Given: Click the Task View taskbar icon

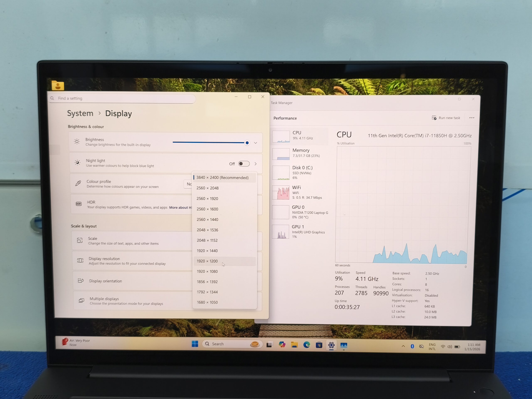Looking at the screenshot, I should coord(269,345).
